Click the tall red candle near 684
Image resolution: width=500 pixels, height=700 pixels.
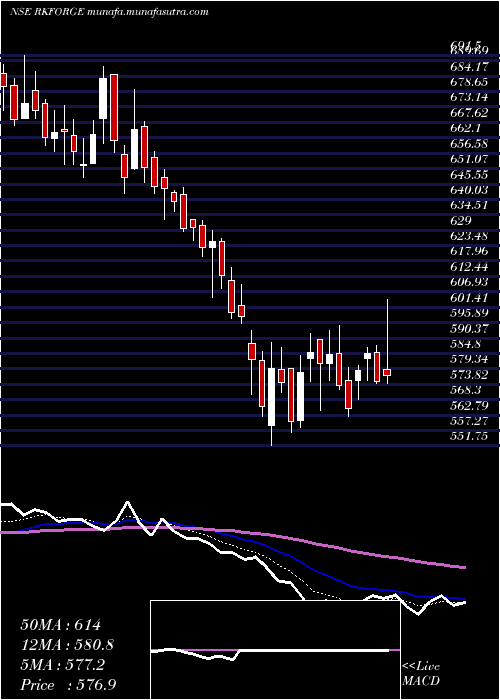click(x=114, y=107)
